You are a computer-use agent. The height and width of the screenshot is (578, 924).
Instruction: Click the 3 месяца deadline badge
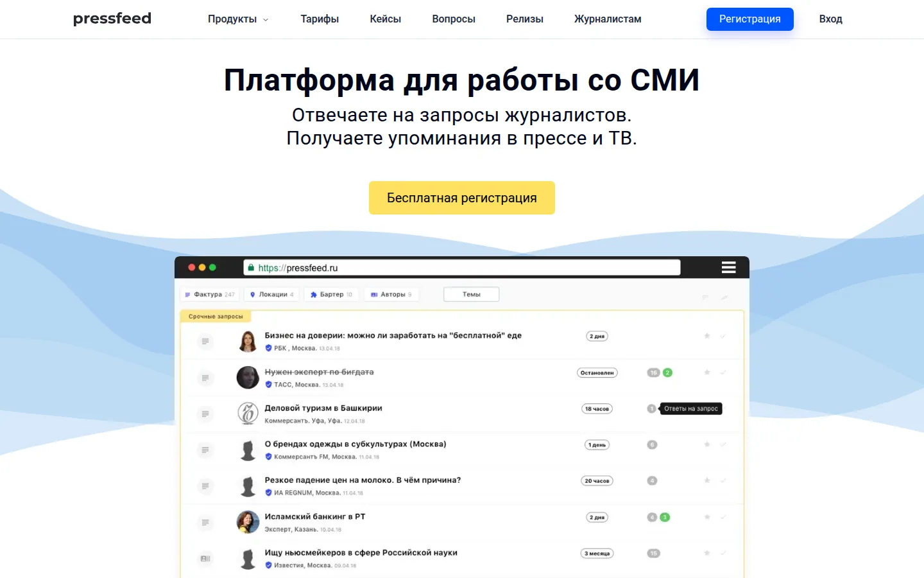tap(597, 553)
